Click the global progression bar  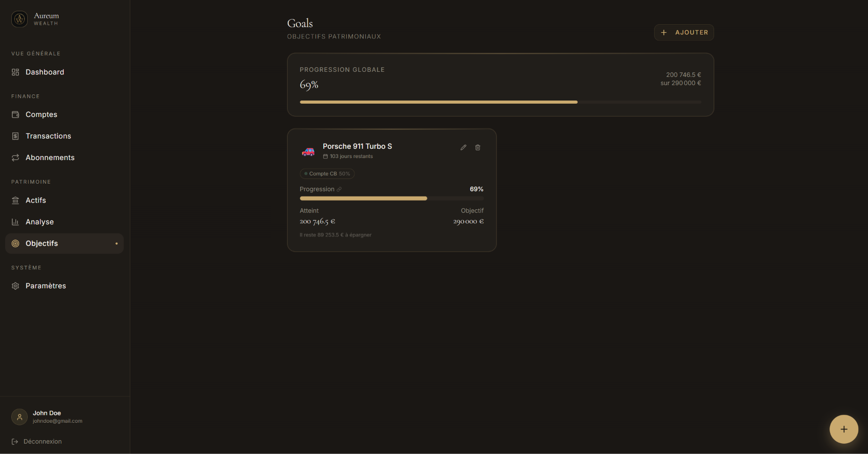(500, 102)
